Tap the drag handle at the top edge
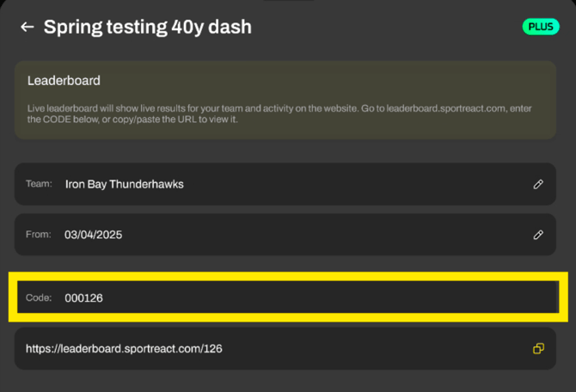 click(288, 2)
